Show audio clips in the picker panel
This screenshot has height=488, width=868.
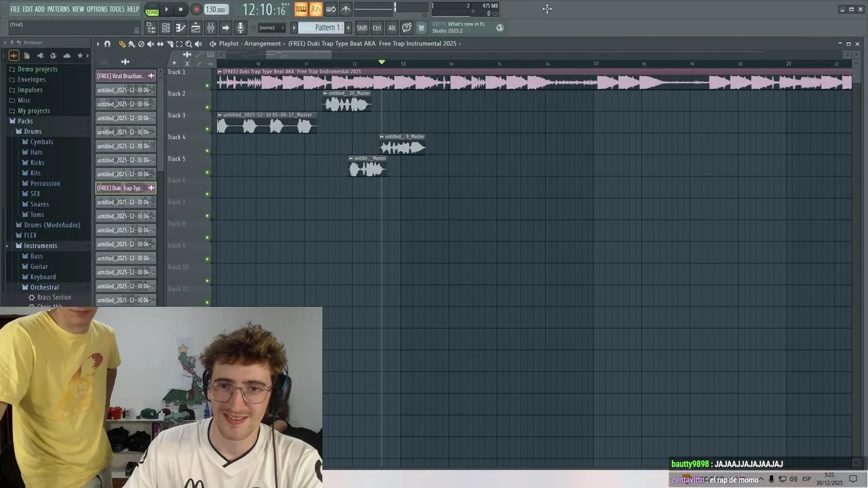click(x=125, y=62)
